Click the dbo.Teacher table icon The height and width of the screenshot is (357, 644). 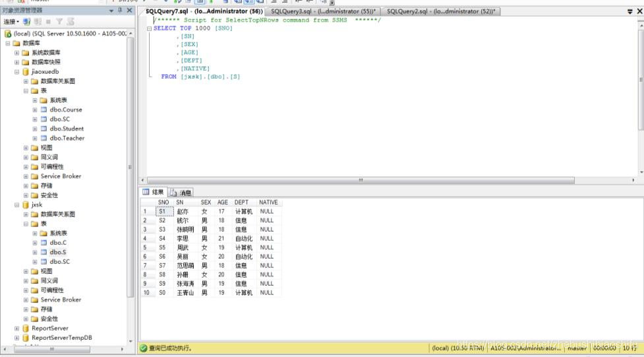(x=44, y=139)
